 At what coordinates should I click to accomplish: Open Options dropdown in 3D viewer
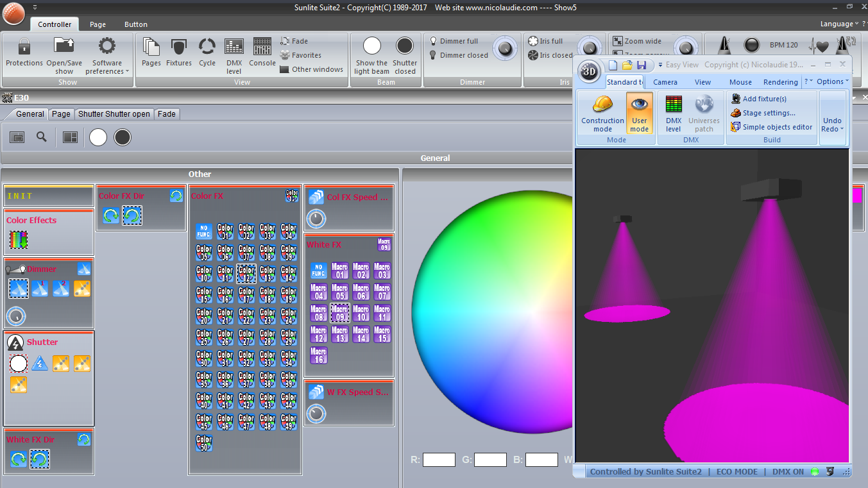832,81
